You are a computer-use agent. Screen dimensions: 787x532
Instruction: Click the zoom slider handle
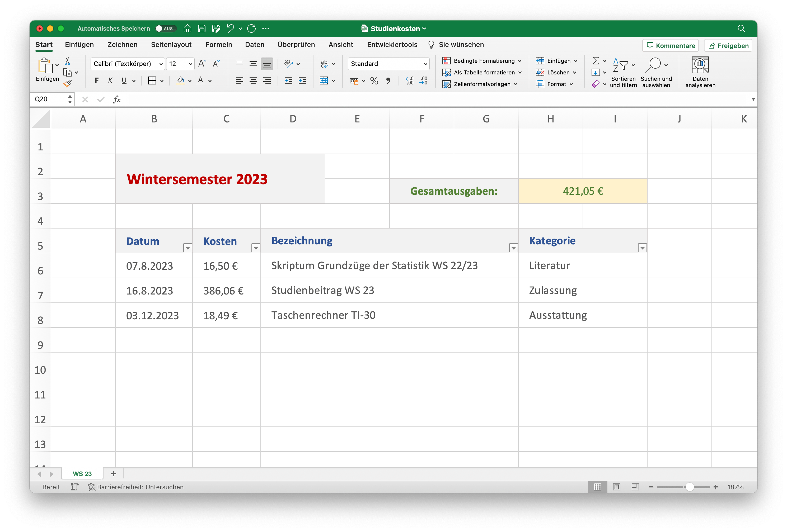click(690, 487)
